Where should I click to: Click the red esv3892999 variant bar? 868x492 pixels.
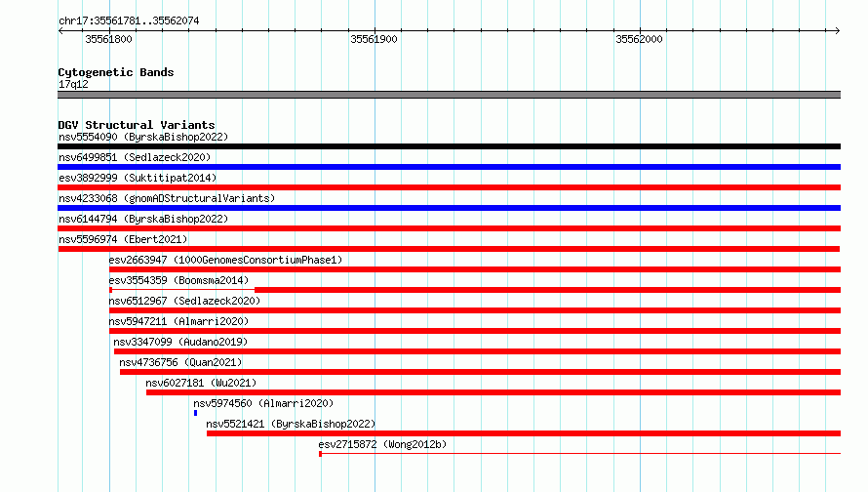pyautogui.click(x=449, y=187)
